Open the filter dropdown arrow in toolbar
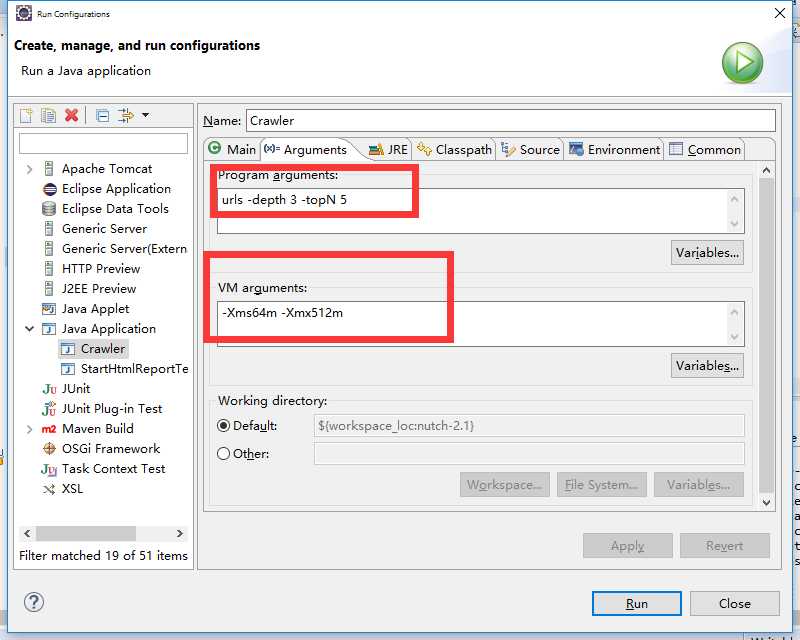800x640 pixels. click(x=145, y=115)
